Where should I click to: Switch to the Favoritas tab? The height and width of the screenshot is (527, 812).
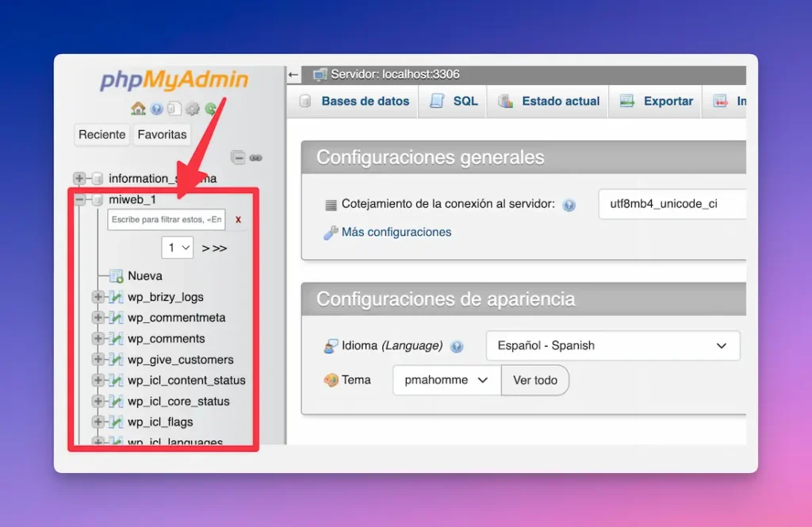point(162,135)
